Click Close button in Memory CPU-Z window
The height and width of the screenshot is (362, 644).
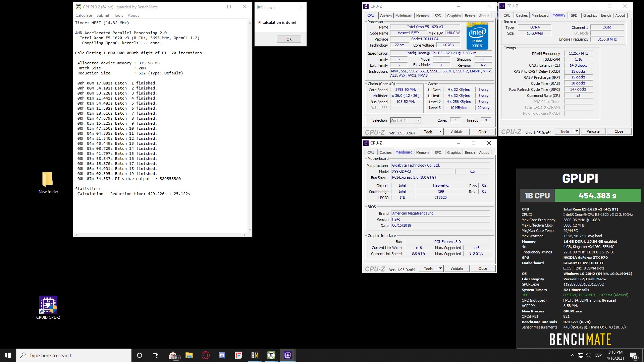(x=619, y=131)
